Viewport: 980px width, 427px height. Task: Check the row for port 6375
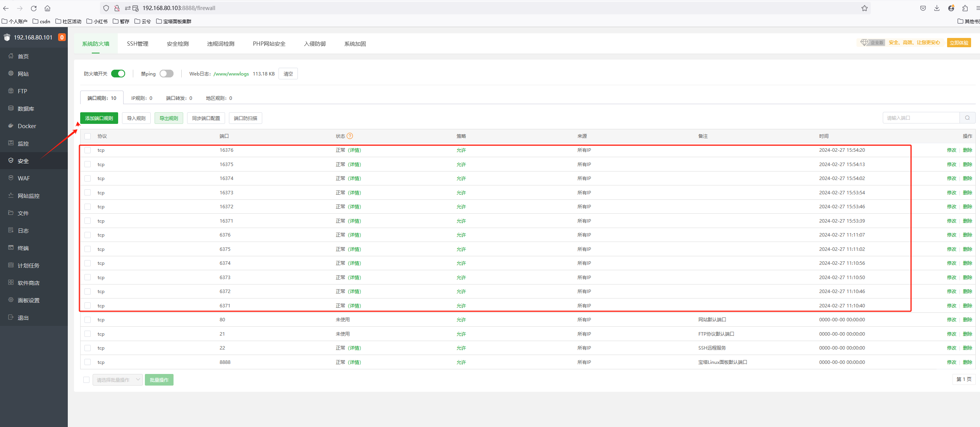[88, 249]
